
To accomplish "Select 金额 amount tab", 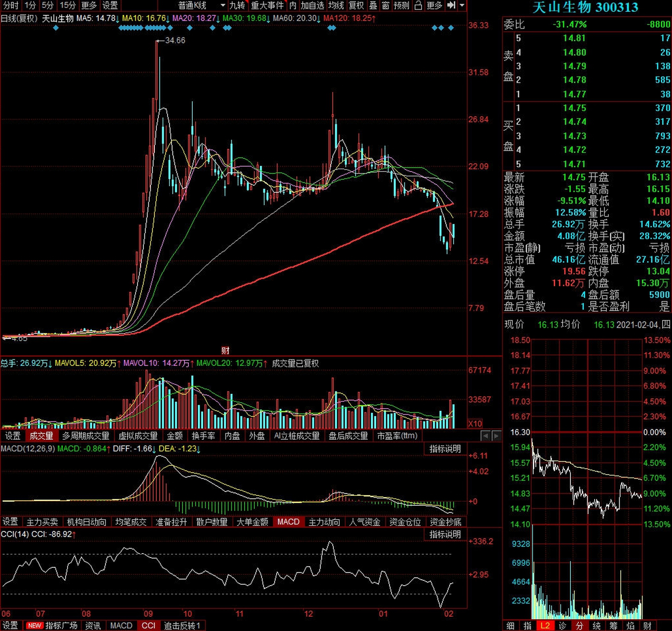I will coord(175,436).
